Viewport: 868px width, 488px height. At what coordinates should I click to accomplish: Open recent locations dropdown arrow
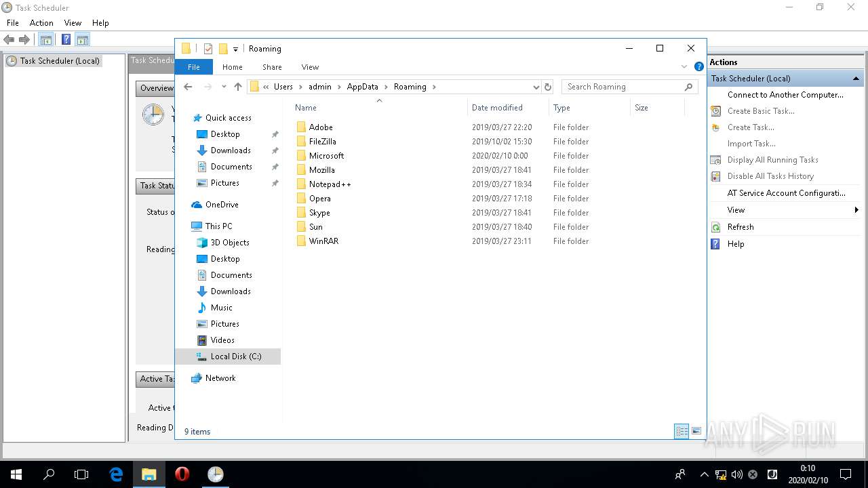[224, 87]
